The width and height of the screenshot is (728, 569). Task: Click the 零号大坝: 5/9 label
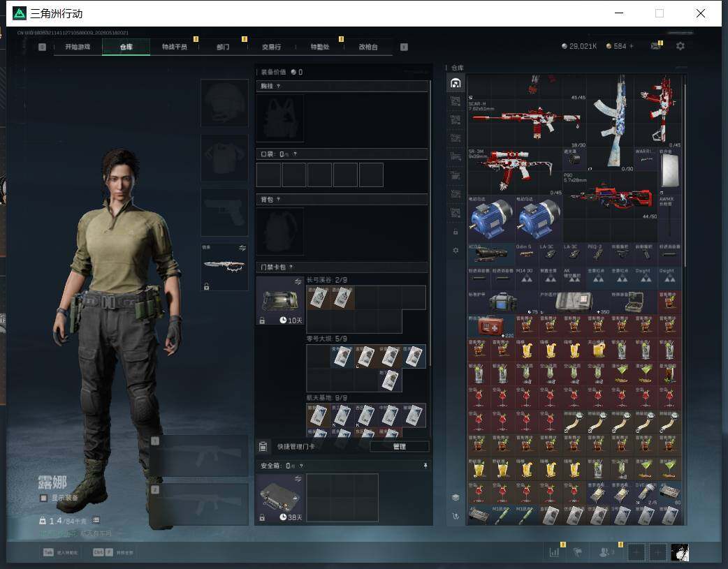pyautogui.click(x=326, y=339)
